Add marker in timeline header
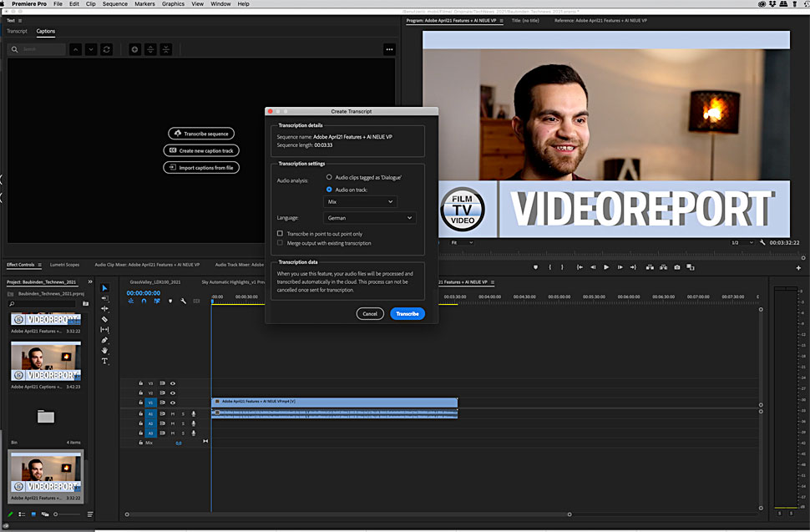This screenshot has height=532, width=810. click(170, 301)
